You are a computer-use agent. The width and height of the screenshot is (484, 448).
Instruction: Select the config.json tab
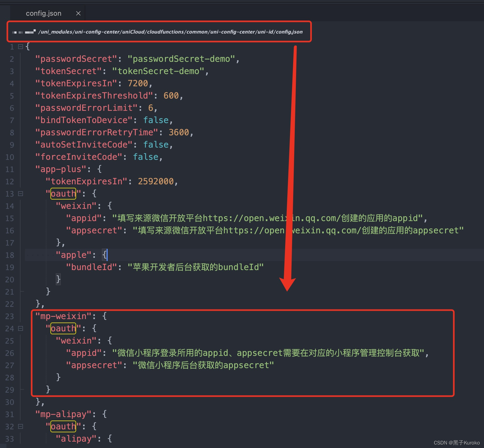point(43,13)
